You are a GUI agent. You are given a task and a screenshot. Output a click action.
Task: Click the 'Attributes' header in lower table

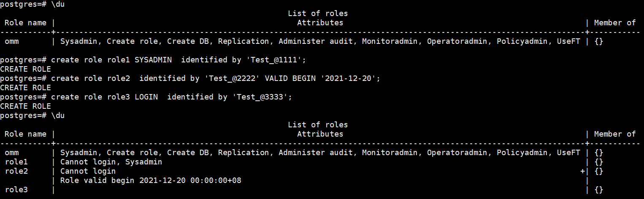click(320, 134)
